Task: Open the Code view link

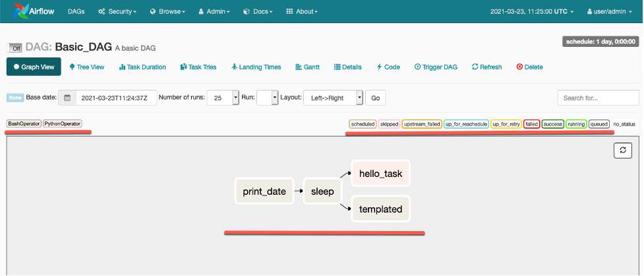Action: (x=388, y=67)
